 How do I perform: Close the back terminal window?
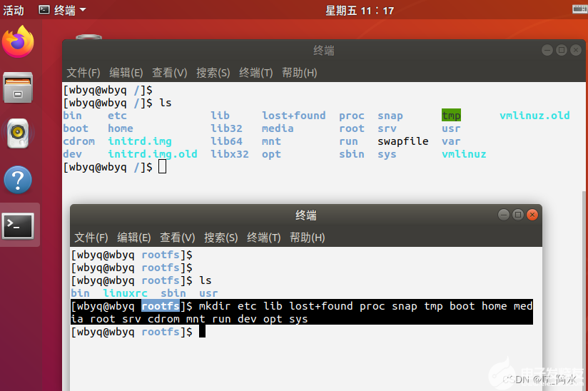click(576, 50)
